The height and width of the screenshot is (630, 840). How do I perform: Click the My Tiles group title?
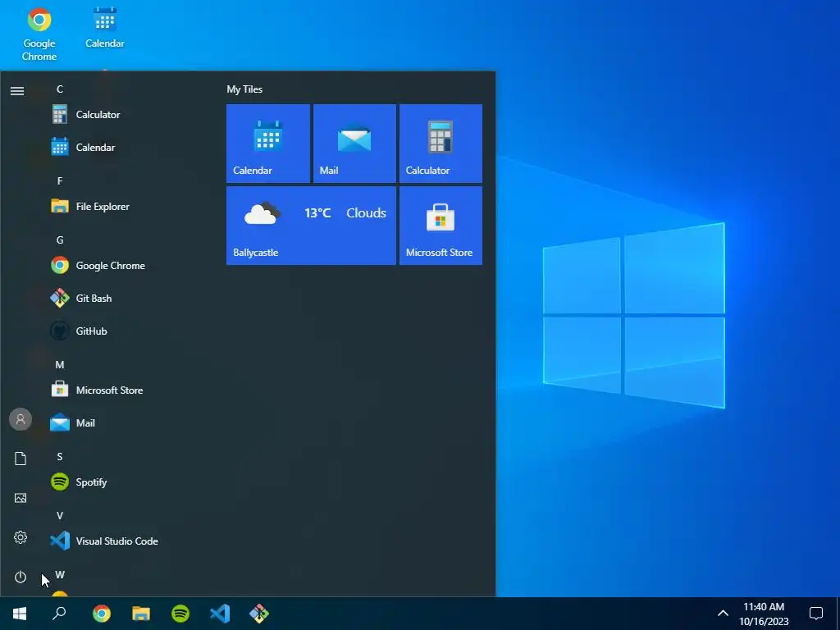(x=244, y=89)
